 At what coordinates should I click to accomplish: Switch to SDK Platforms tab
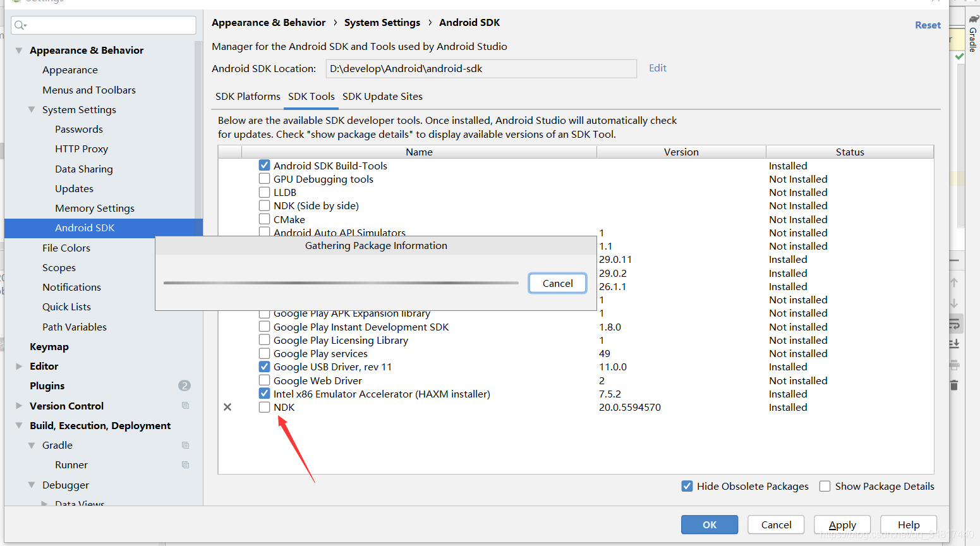coord(248,97)
